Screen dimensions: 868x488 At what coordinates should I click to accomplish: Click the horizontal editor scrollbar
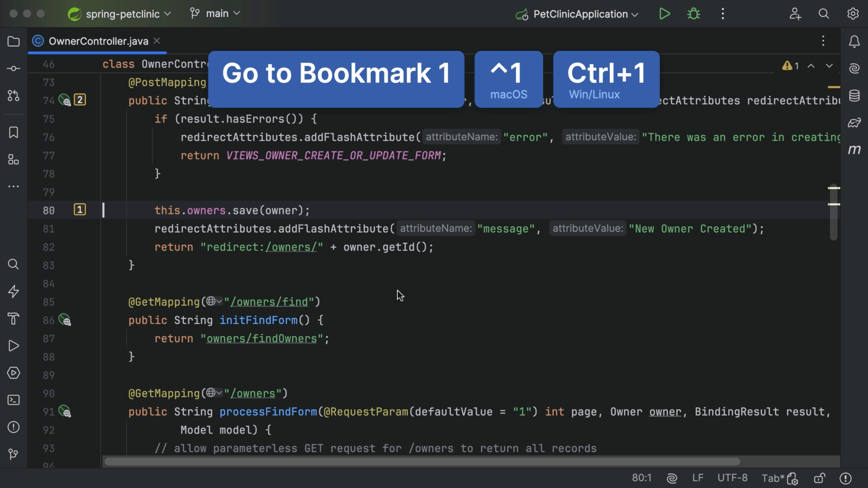pos(422,462)
